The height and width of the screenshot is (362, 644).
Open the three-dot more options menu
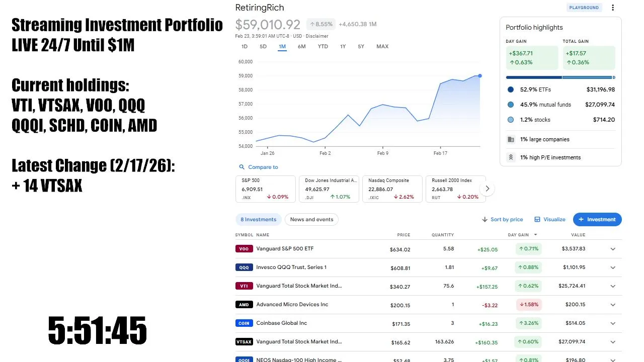pos(612,8)
